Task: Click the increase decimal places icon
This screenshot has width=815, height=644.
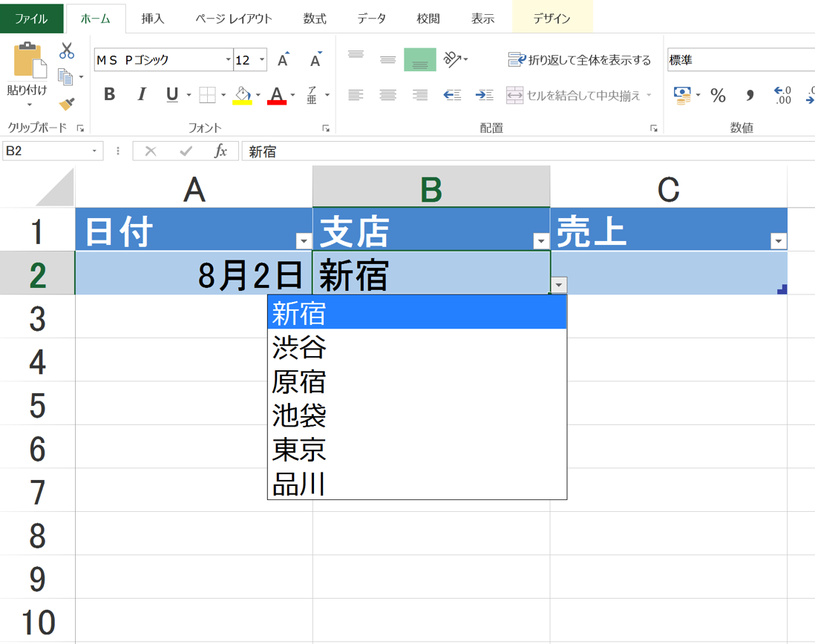Action: pos(782,96)
